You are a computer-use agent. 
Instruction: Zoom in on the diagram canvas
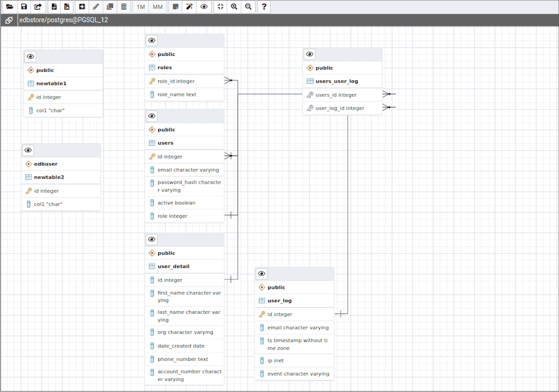235,6
